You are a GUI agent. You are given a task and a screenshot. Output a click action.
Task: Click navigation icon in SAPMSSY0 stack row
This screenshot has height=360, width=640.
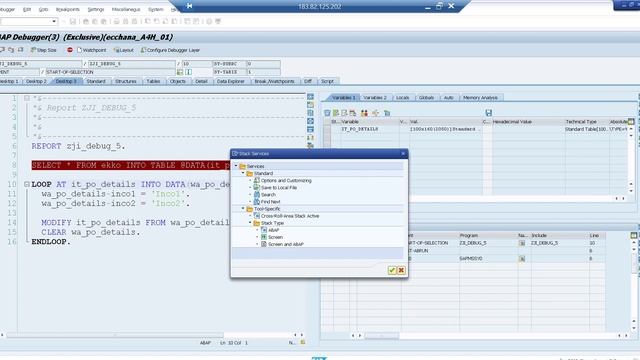point(522,258)
